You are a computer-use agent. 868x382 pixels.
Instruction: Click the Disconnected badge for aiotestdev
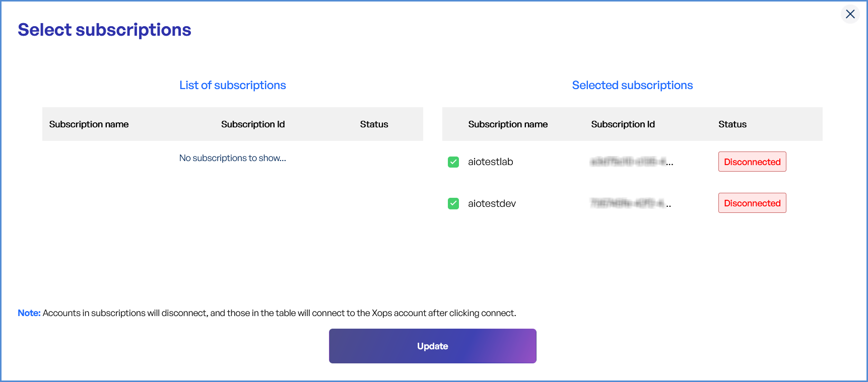(x=752, y=203)
